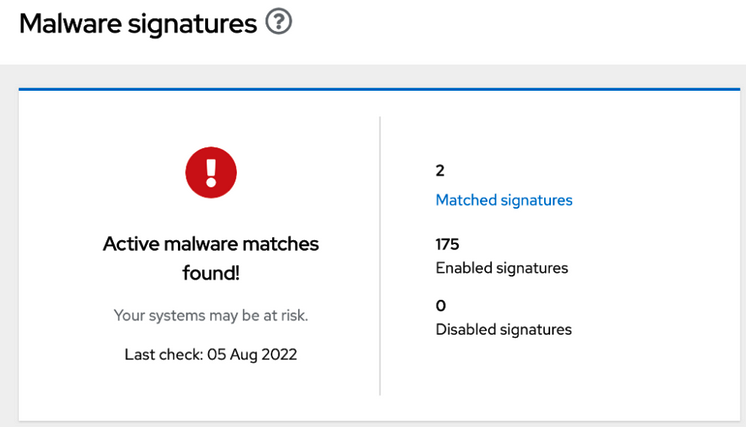Viewport: 746px width, 427px height.
Task: Click the word found! under the heading
Action: click(x=211, y=271)
